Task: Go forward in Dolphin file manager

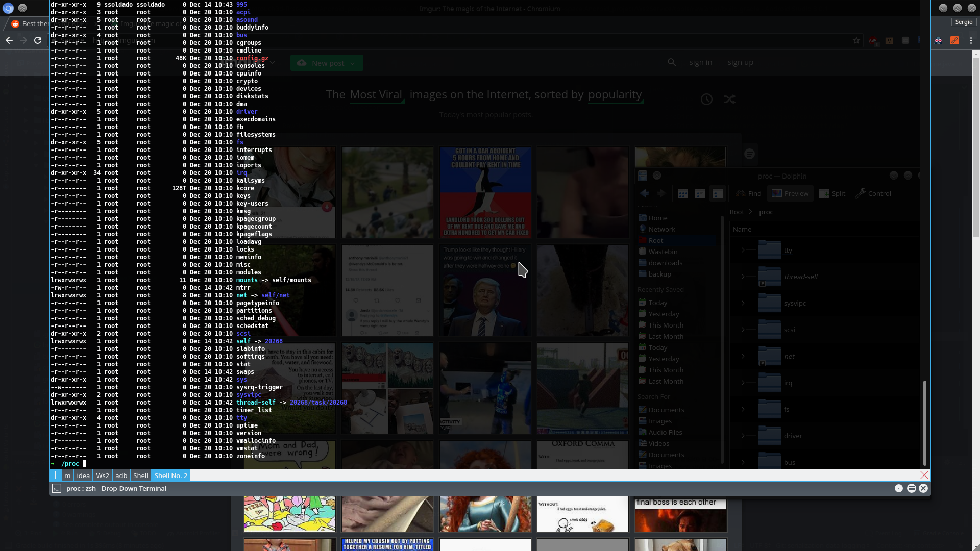Action: click(x=661, y=193)
